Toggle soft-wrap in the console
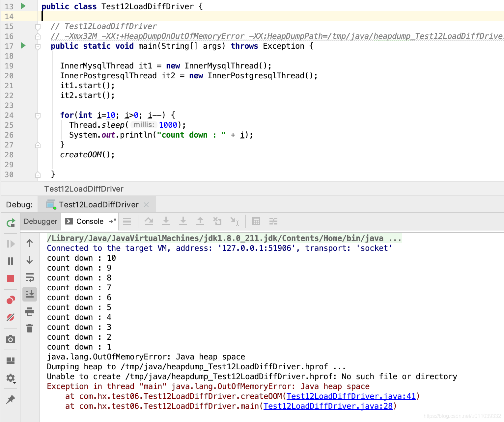 tap(30, 277)
